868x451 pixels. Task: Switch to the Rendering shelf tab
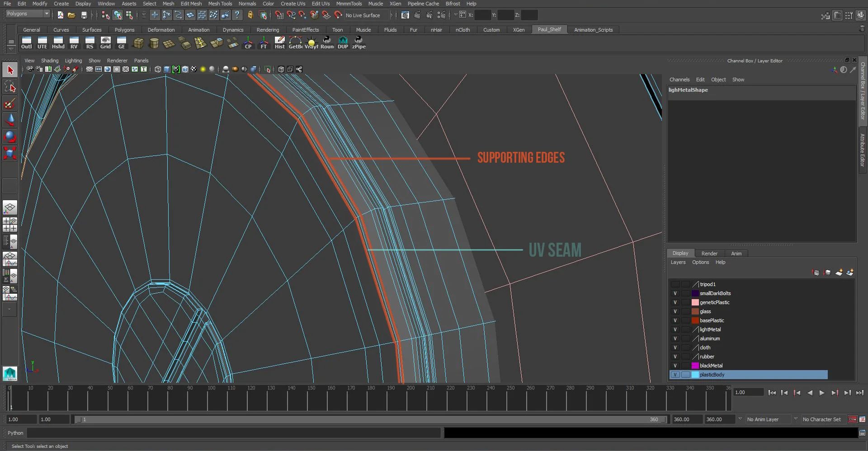coord(268,30)
